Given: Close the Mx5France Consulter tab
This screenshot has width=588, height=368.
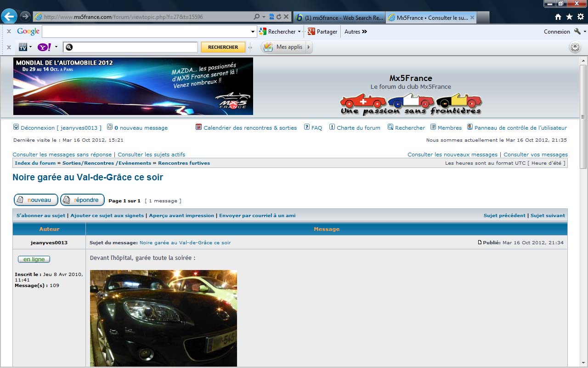Looking at the screenshot, I should pyautogui.click(x=473, y=17).
